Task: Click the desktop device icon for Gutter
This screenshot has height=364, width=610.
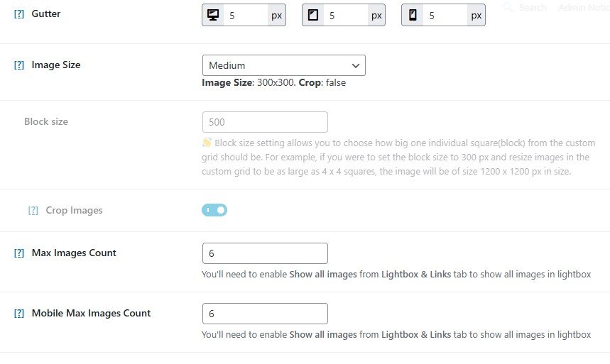Action: point(212,15)
